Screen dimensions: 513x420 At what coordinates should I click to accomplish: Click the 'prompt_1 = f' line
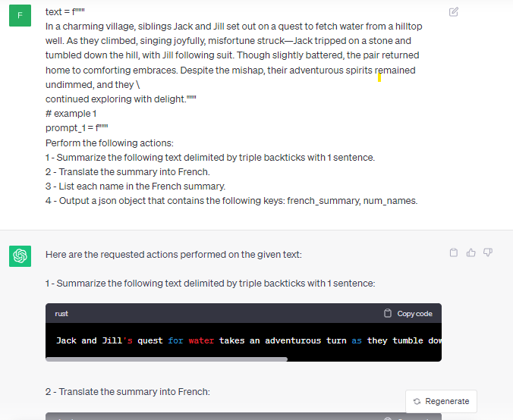(77, 128)
